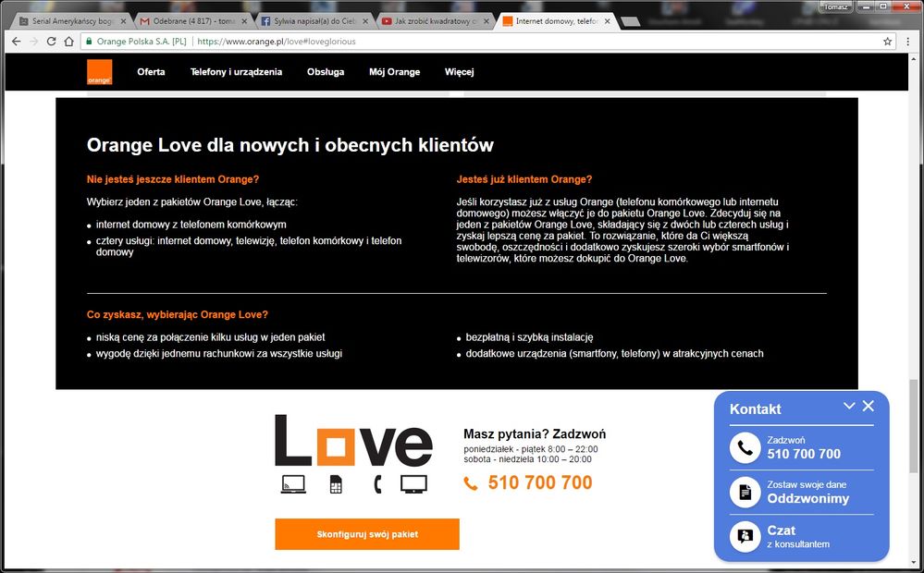Image resolution: width=924 pixels, height=573 pixels.
Task: Expand the Więcej navigation menu
Action: click(459, 72)
